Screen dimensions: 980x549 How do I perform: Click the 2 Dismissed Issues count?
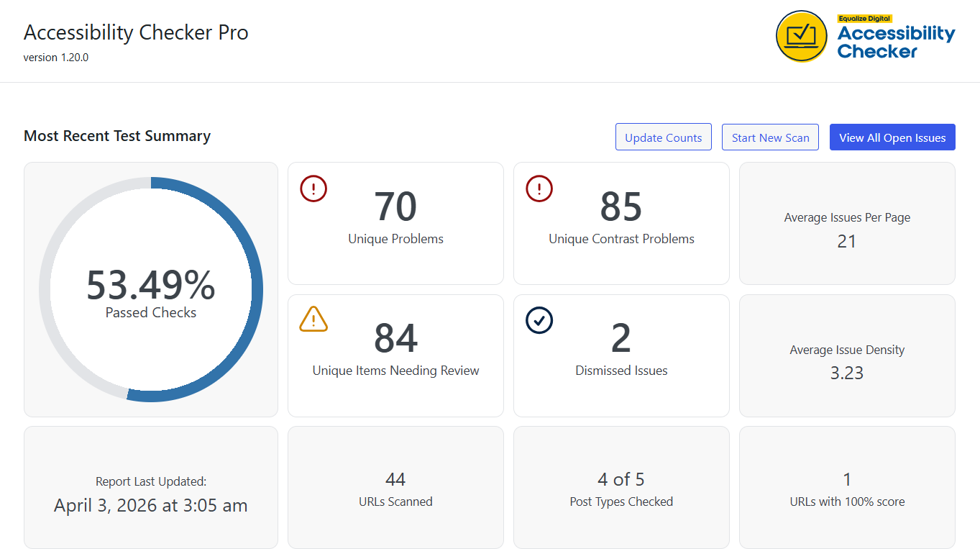(621, 338)
